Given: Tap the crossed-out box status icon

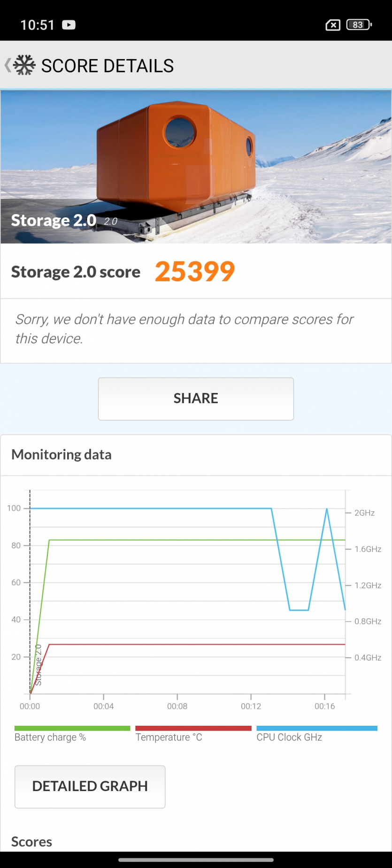Looking at the screenshot, I should [333, 25].
